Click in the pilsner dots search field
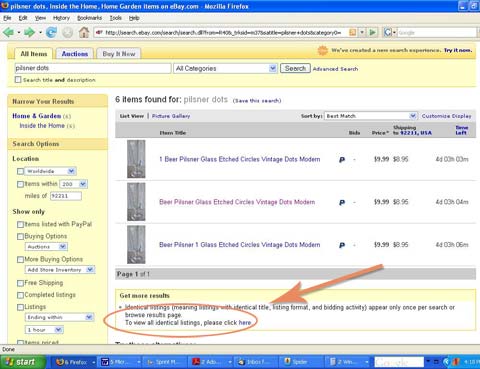The width and height of the screenshot is (480, 369). pyautogui.click(x=93, y=68)
